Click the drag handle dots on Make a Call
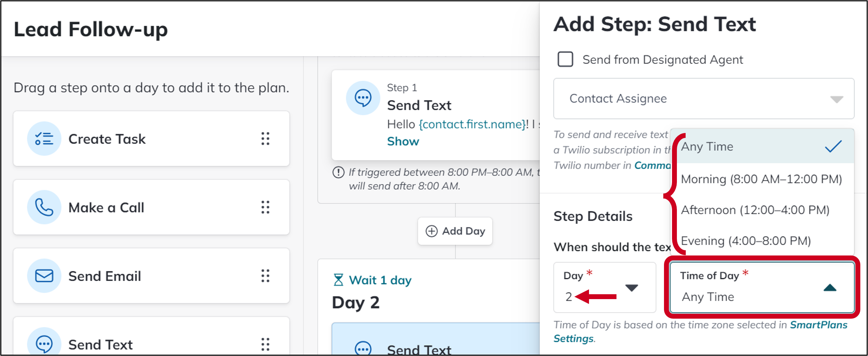The image size is (868, 356). coord(265,207)
